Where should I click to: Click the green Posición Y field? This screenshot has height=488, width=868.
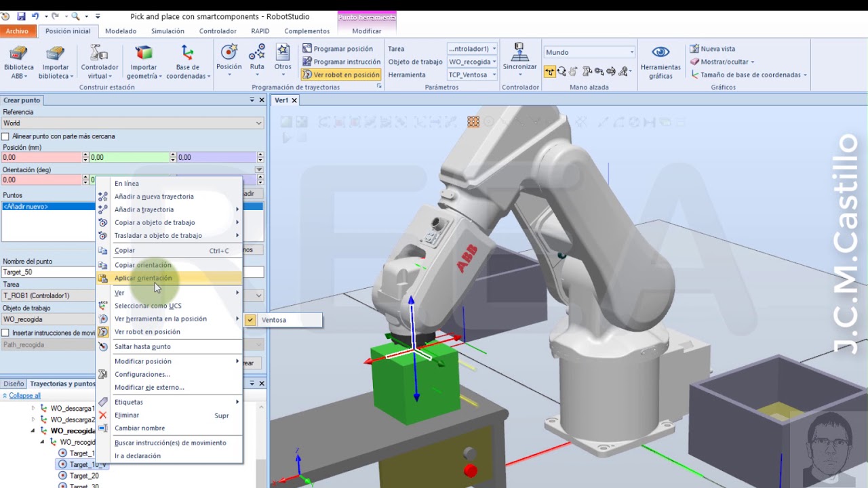pyautogui.click(x=129, y=157)
